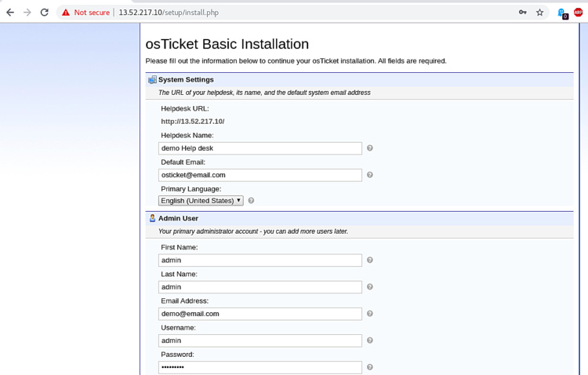588x375 pixels.
Task: Click help icon beside Username field
Action: [x=370, y=340]
